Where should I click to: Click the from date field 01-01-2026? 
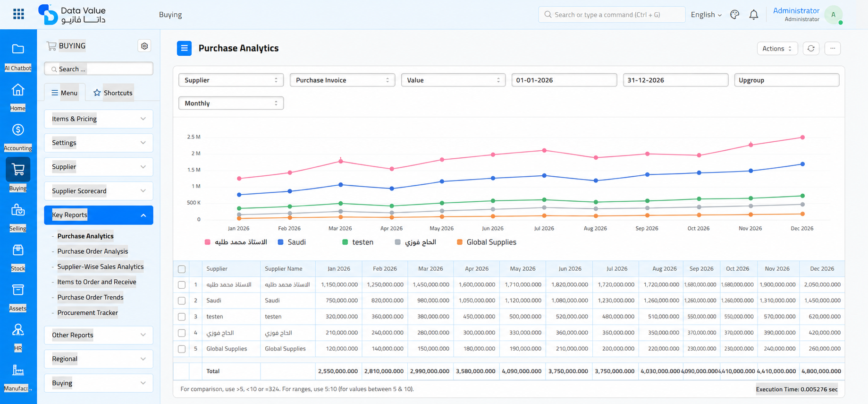[564, 80]
